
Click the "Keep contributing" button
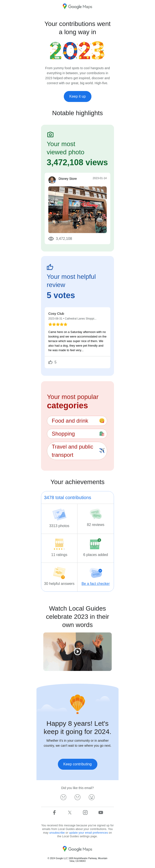pyautogui.click(x=77, y=764)
